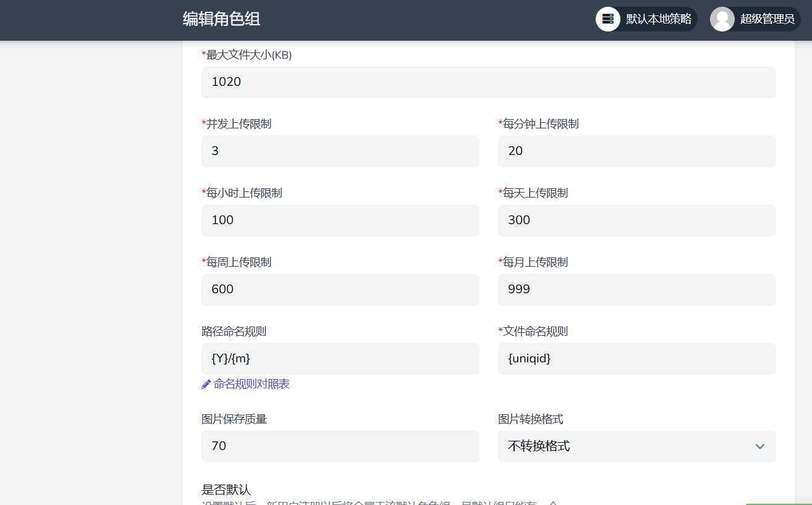Viewport: 812px width, 505px height.
Task: Focus the 最大文件大小 input field
Action: point(488,82)
